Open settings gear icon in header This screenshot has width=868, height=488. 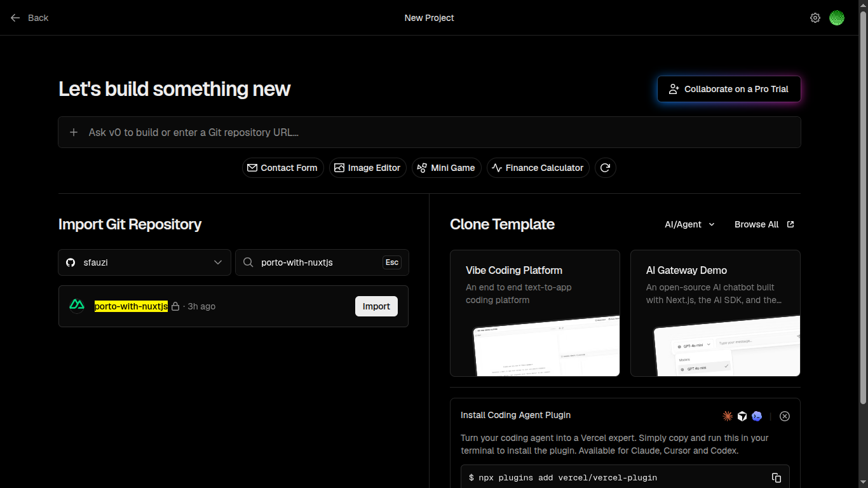(x=815, y=18)
